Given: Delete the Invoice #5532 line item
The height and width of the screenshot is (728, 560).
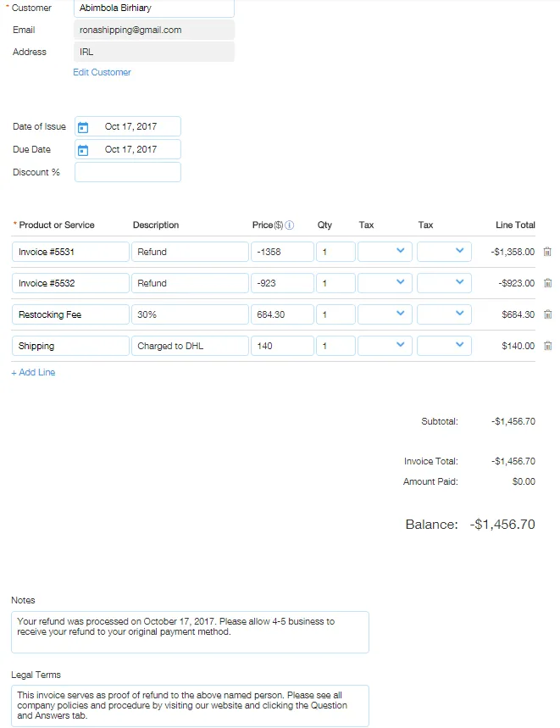Looking at the screenshot, I should (547, 283).
